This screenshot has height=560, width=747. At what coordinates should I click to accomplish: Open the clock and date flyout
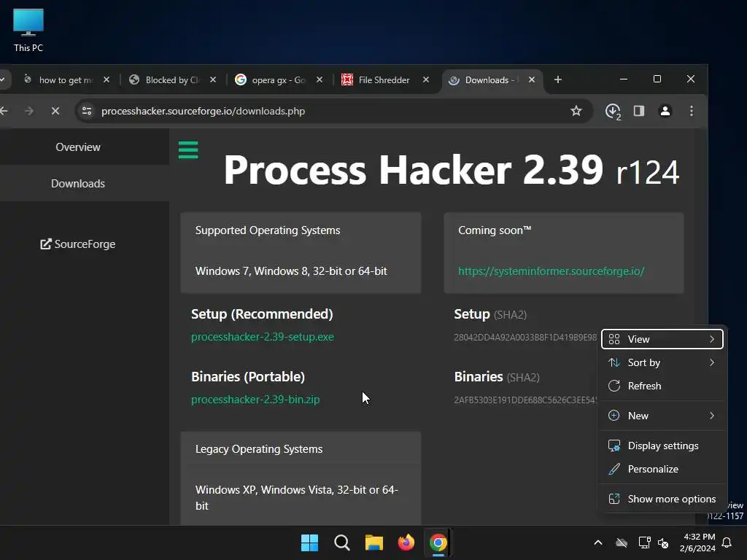697,542
